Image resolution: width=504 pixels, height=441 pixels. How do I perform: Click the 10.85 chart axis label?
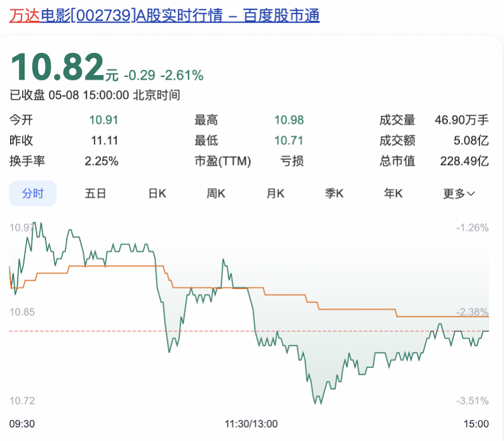(x=22, y=312)
